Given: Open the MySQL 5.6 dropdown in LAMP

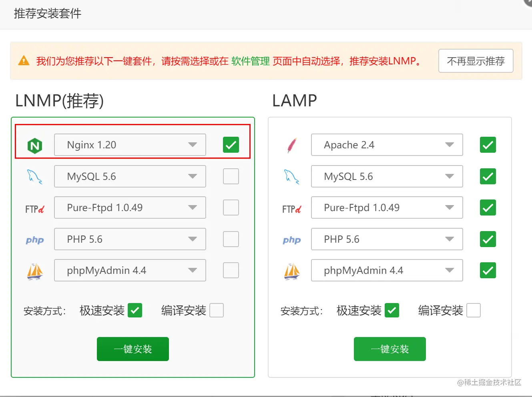Looking at the screenshot, I should [x=387, y=176].
